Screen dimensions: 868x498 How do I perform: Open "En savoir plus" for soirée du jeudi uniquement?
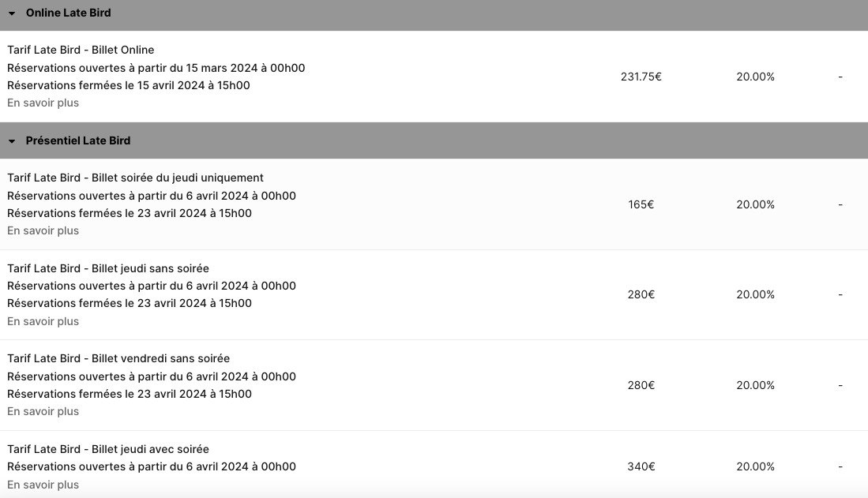(43, 230)
